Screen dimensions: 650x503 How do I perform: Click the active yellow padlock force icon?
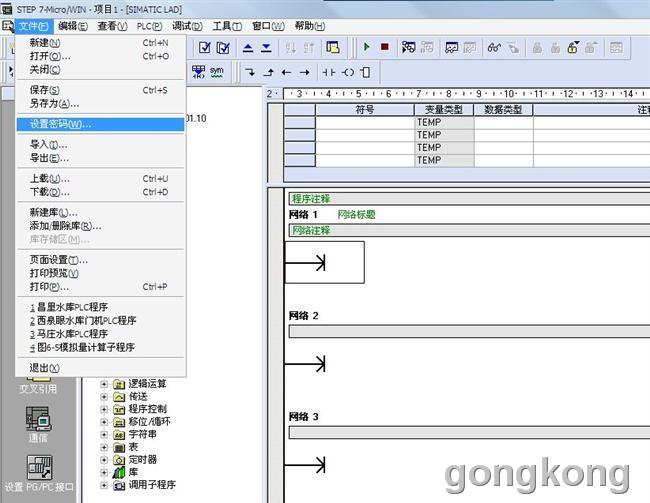(x=573, y=47)
